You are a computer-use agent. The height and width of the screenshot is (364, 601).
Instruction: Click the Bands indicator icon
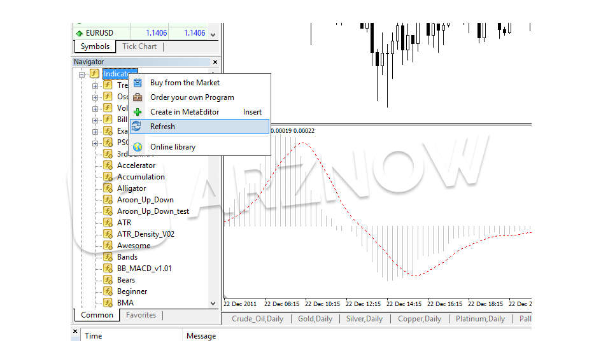[108, 256]
